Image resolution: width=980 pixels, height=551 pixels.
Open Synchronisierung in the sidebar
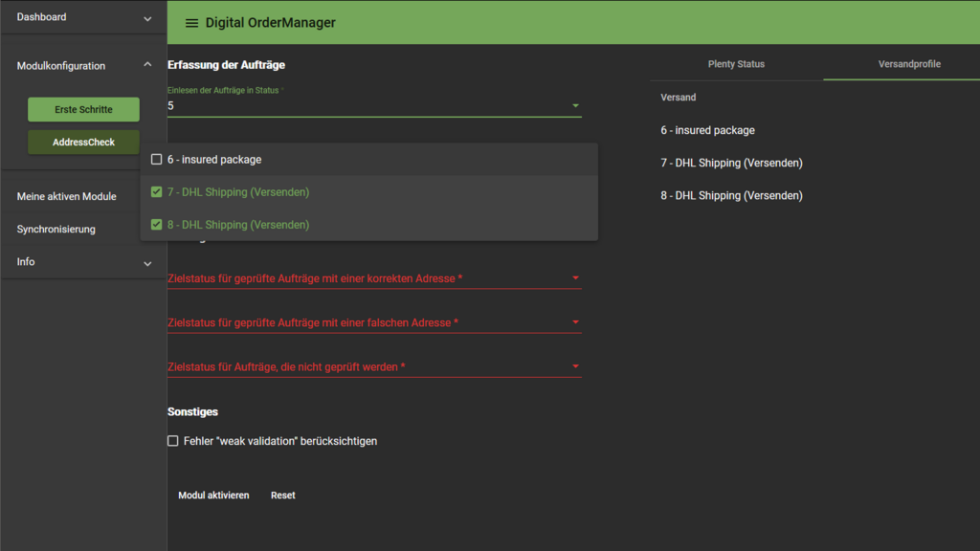[x=56, y=230]
